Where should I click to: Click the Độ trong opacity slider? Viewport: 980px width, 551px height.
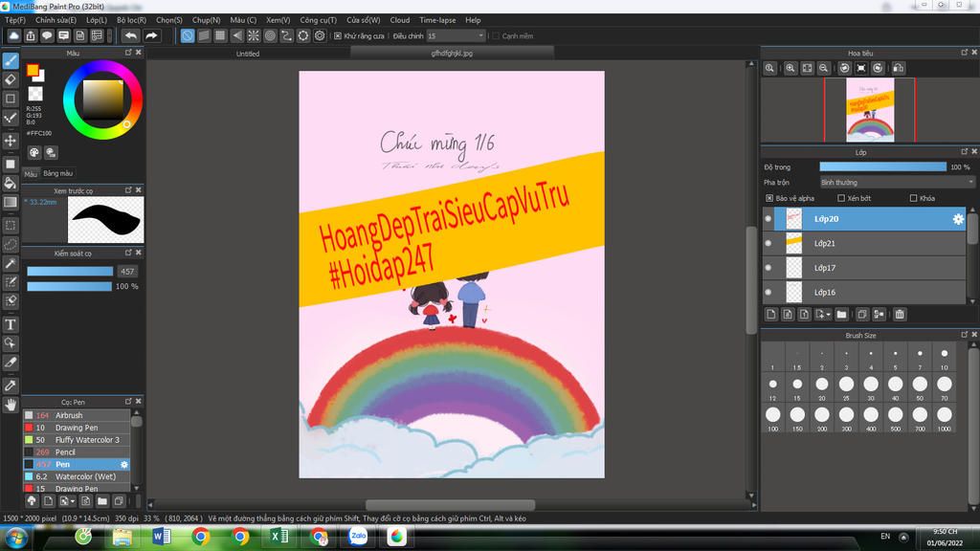(882, 166)
